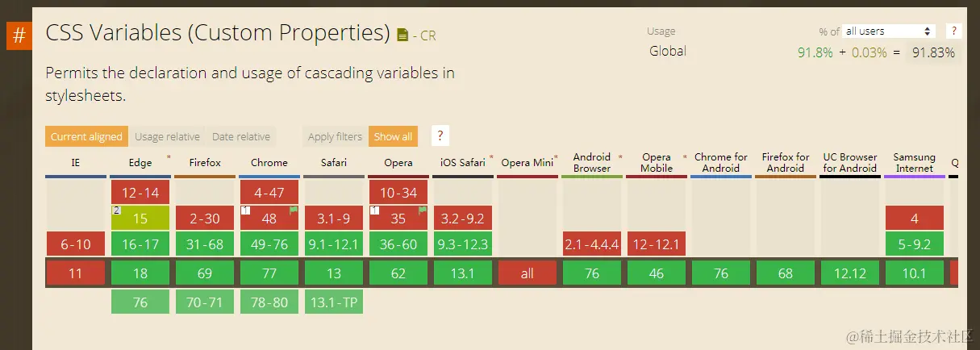980x350 pixels.
Task: Select the Current aligned view
Action: (x=86, y=136)
